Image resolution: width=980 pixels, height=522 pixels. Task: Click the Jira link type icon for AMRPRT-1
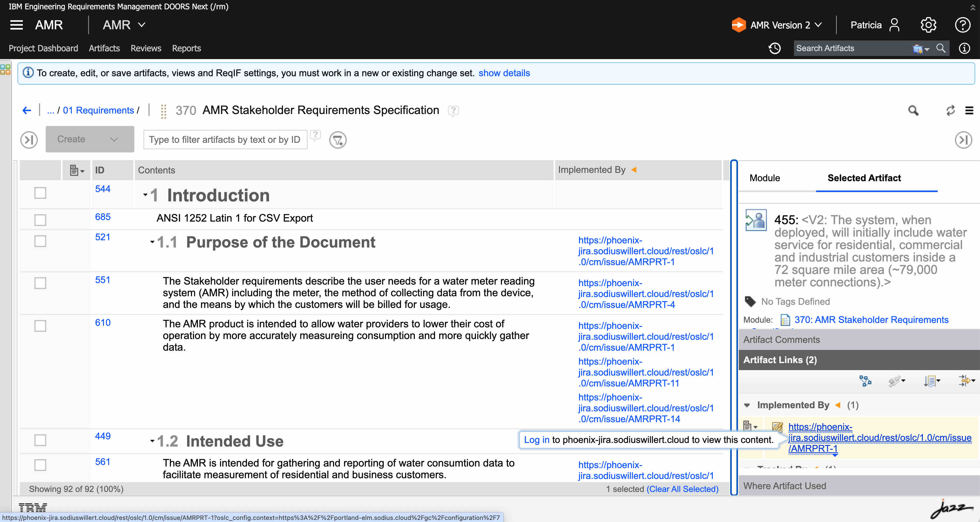pos(777,428)
